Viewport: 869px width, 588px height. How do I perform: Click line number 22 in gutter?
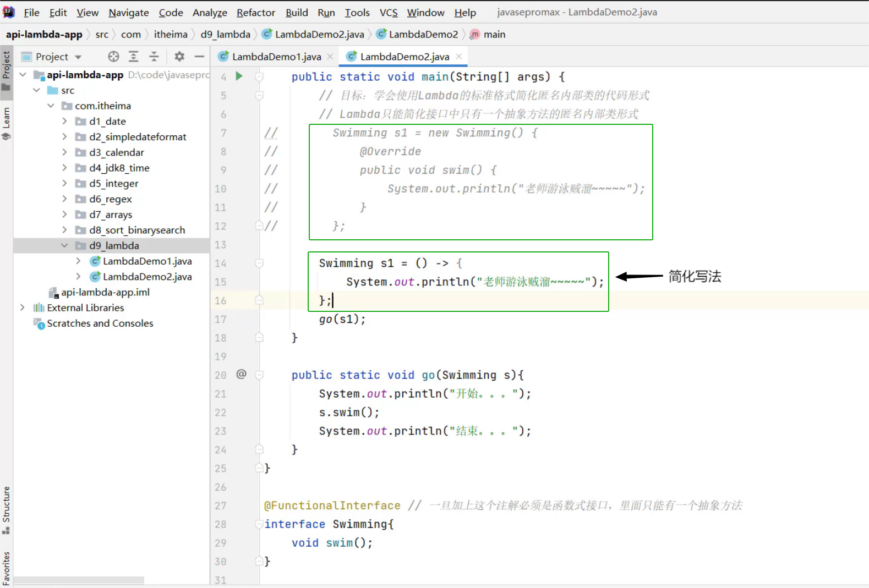[221, 413]
